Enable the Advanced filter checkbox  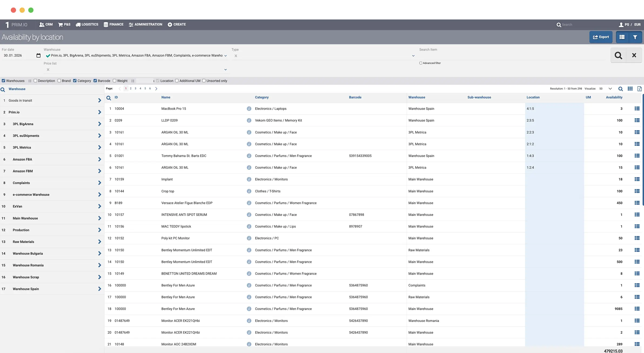421,63
